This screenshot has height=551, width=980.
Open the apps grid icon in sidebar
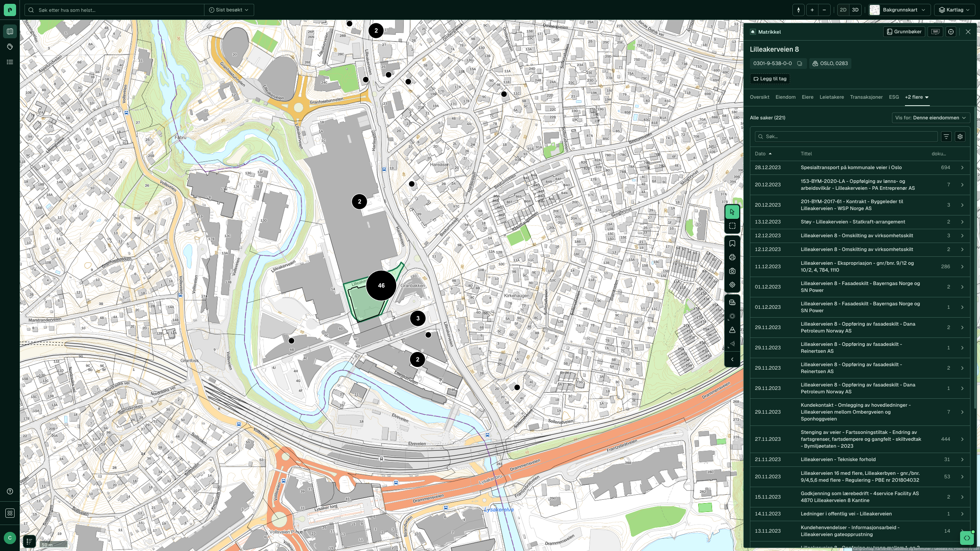[x=10, y=513]
